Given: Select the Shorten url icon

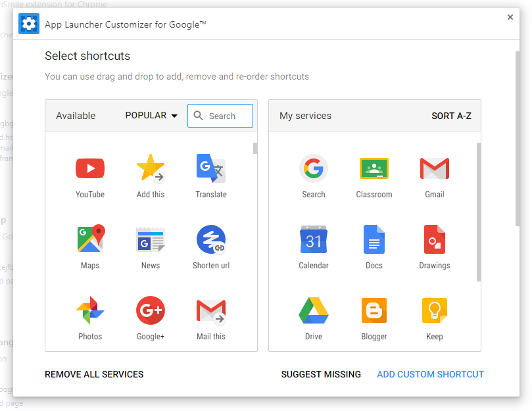Looking at the screenshot, I should click(211, 239).
